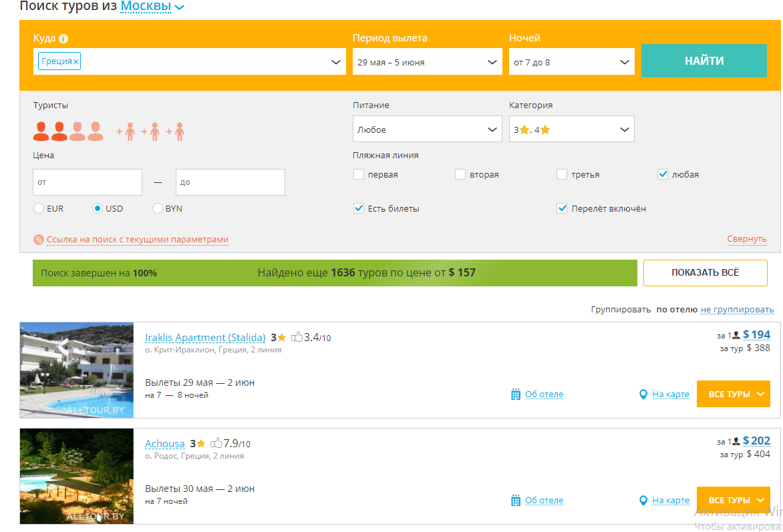The height and width of the screenshot is (532, 783).
Task: Select the fourth adult tourist icon
Action: pos(96,131)
